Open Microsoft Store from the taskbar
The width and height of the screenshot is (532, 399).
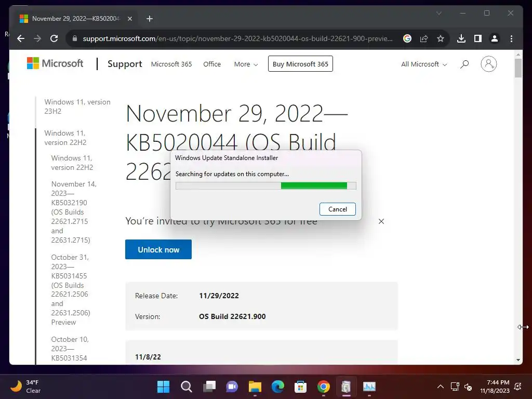tap(301, 387)
